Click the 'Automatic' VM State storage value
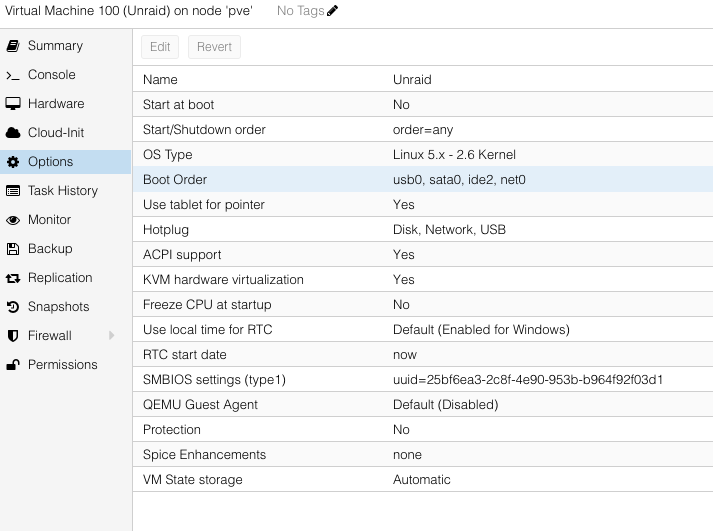Viewport: 713px width, 531px height. pos(422,480)
